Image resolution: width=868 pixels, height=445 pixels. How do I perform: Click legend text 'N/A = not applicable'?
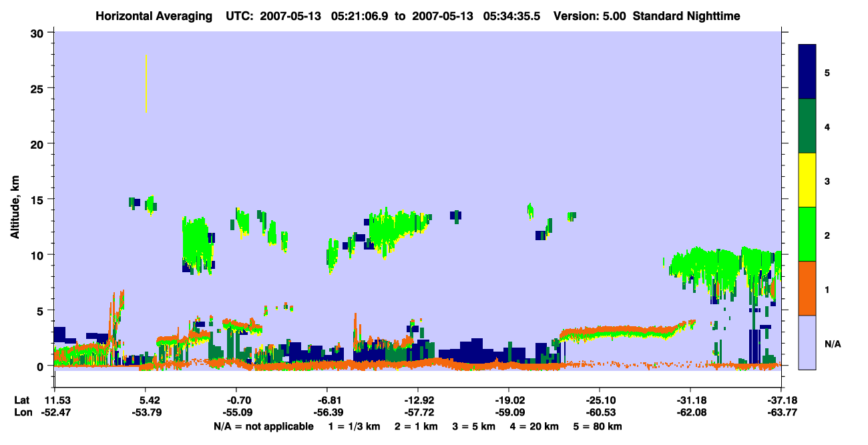[x=263, y=426]
